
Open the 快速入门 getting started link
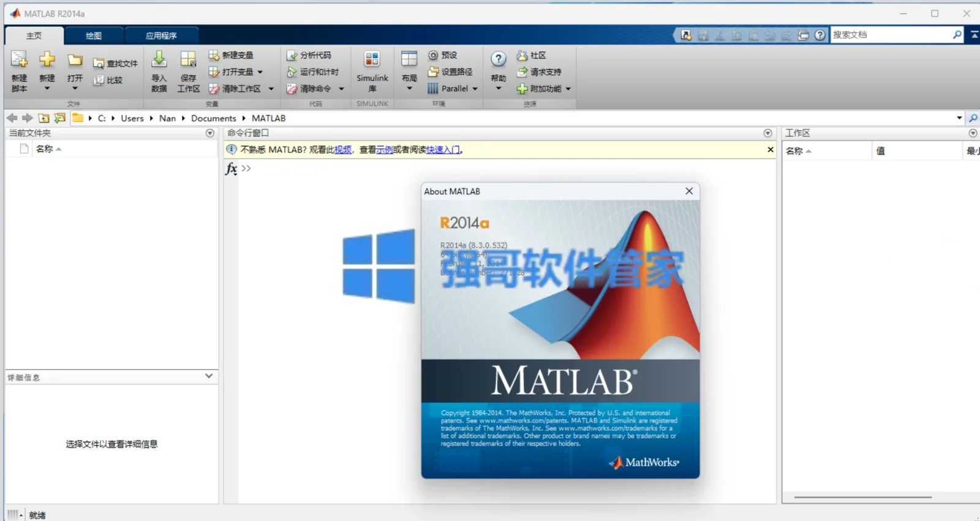point(443,150)
